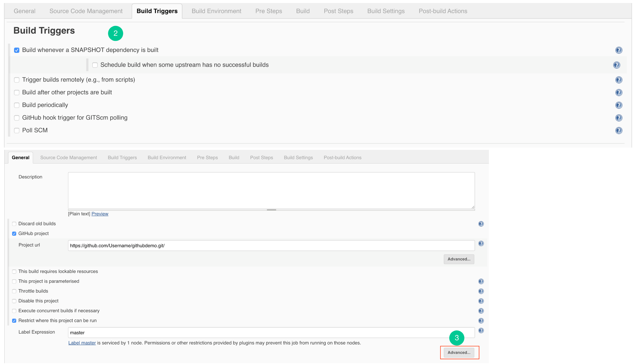The height and width of the screenshot is (364, 635).
Task: Open help for GitHub hook trigger
Action: click(x=619, y=118)
